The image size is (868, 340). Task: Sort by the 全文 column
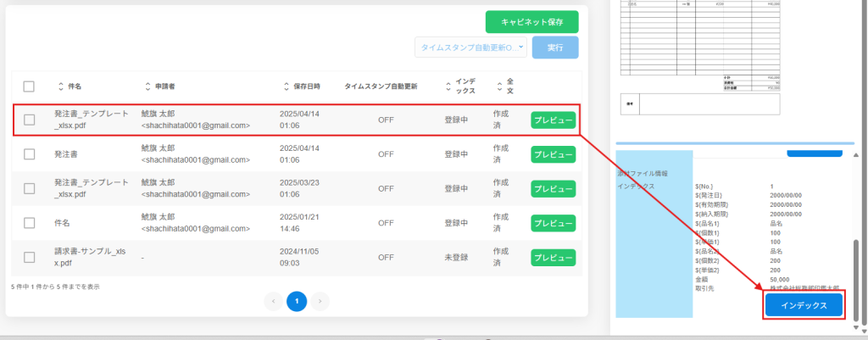[x=498, y=86]
